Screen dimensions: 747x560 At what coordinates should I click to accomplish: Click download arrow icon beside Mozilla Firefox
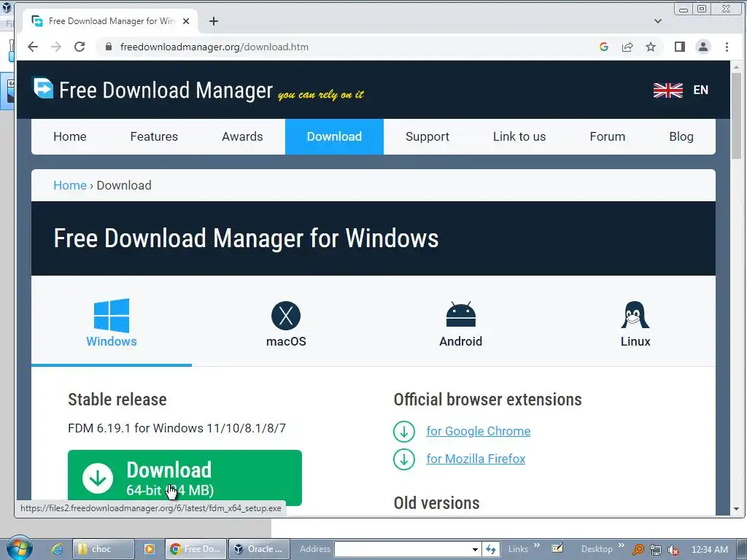tap(404, 459)
